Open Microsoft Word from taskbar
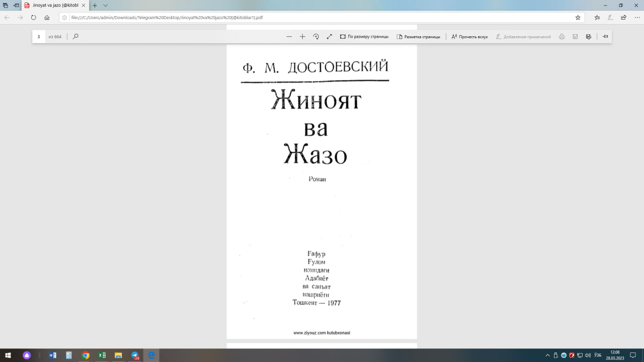The width and height of the screenshot is (644, 362). click(x=53, y=355)
